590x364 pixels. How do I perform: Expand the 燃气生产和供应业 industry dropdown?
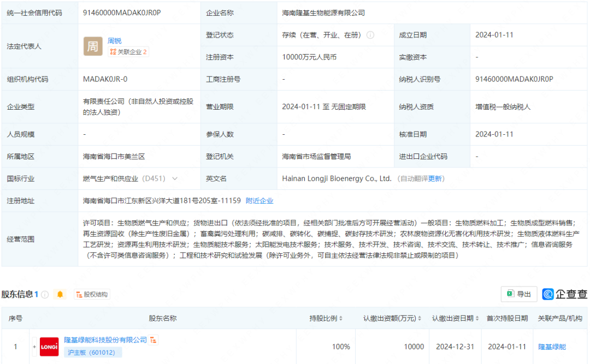[175, 178]
